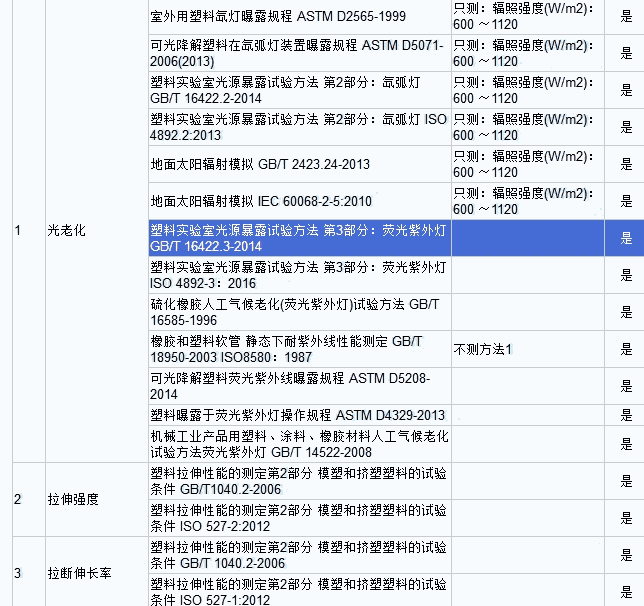644x606 pixels.
Task: Select the ASTM D5071-2006(2013) standard row
Action: click(298, 53)
